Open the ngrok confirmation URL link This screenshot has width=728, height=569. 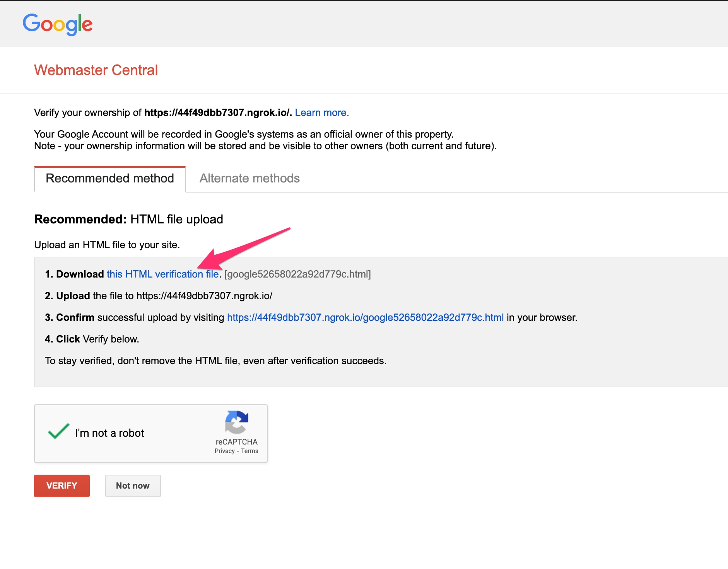(365, 317)
